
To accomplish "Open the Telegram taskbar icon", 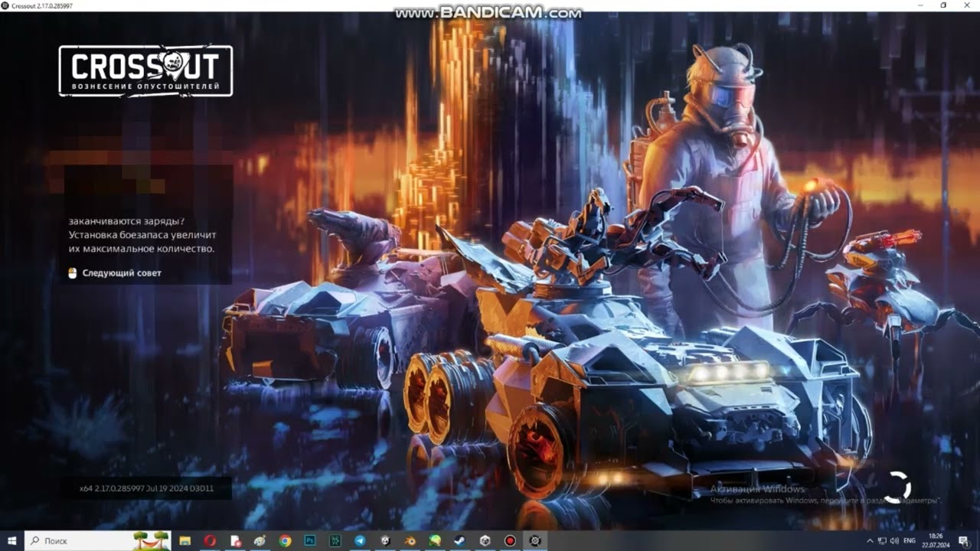I will (360, 540).
